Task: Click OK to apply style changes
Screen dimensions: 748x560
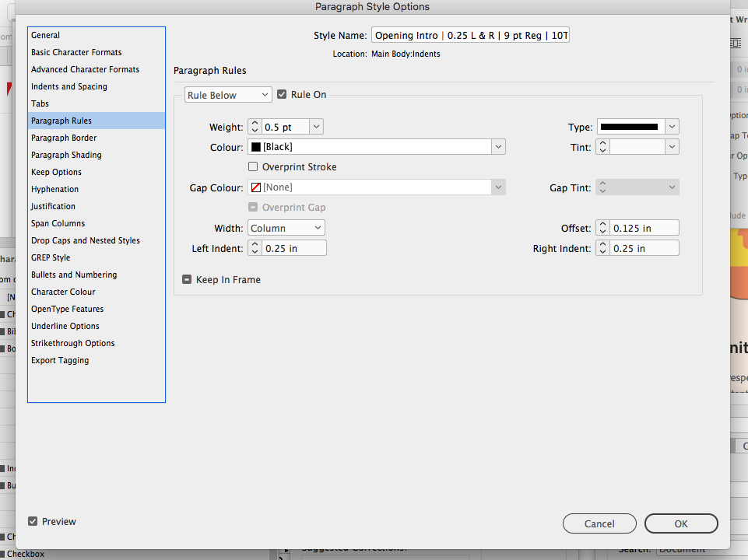Action: (x=680, y=523)
